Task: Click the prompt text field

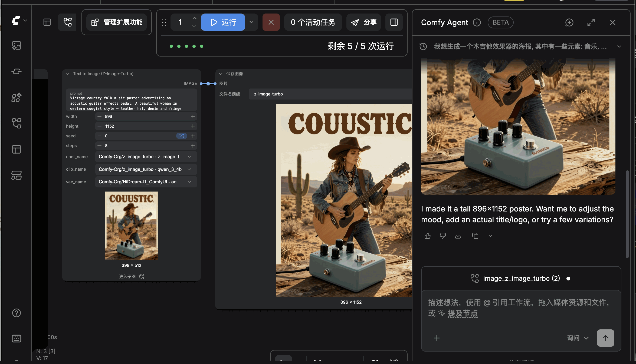Action: (131, 100)
